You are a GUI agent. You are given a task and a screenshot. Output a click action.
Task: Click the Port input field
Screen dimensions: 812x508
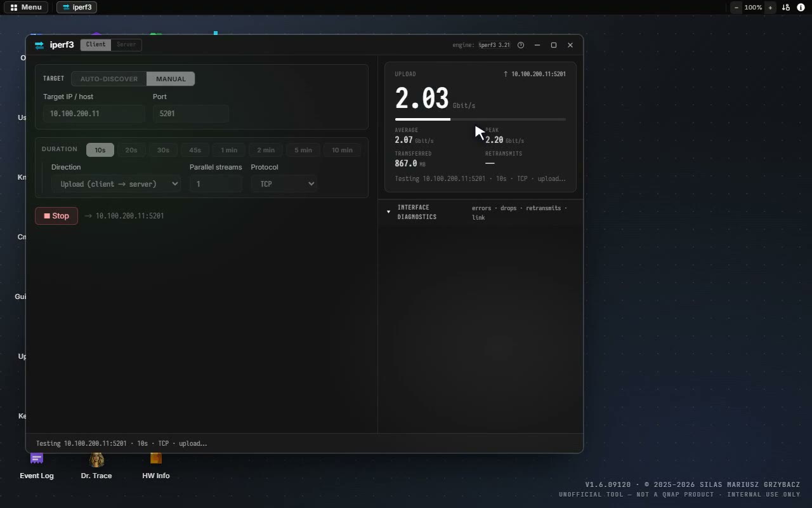pyautogui.click(x=191, y=114)
